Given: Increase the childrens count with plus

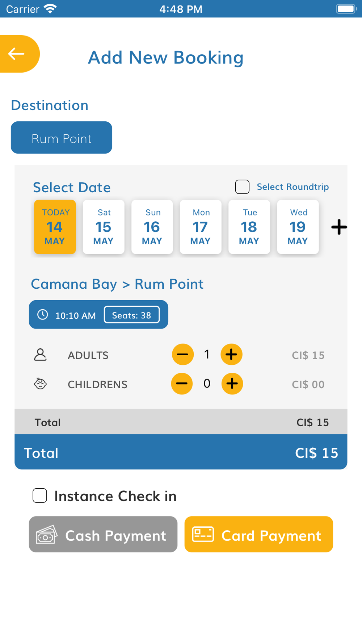Looking at the screenshot, I should [x=232, y=384].
